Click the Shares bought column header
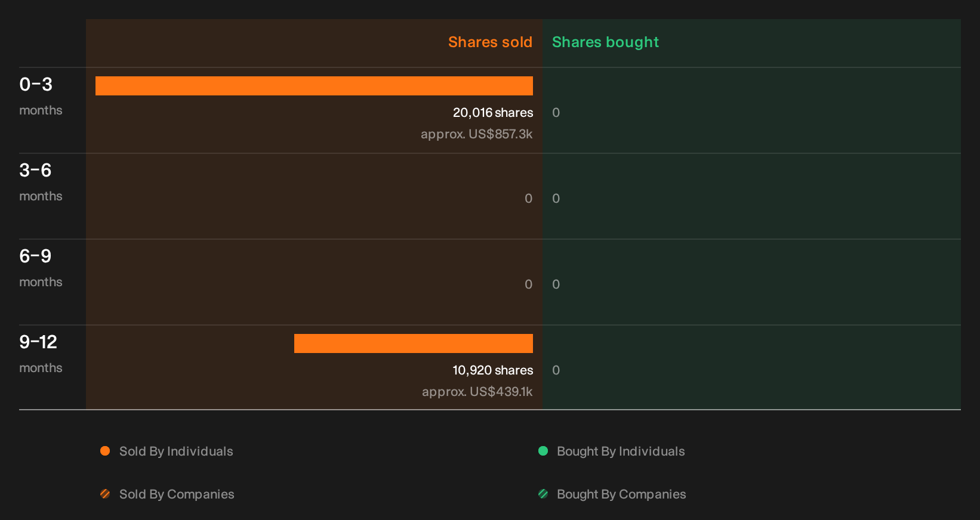Image resolution: width=980 pixels, height=520 pixels. click(605, 42)
